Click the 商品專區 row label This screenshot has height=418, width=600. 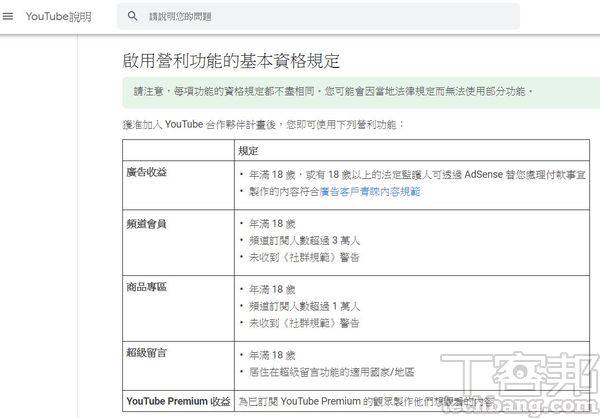[147, 287]
